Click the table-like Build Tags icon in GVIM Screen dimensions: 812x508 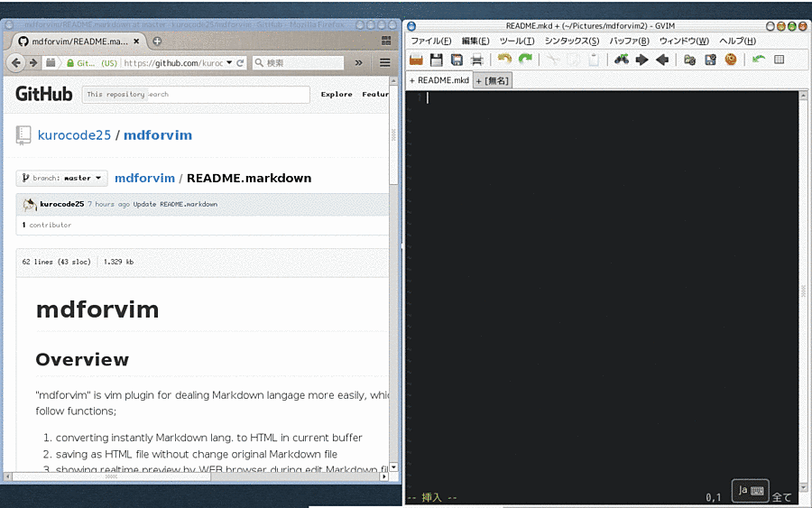point(779,60)
